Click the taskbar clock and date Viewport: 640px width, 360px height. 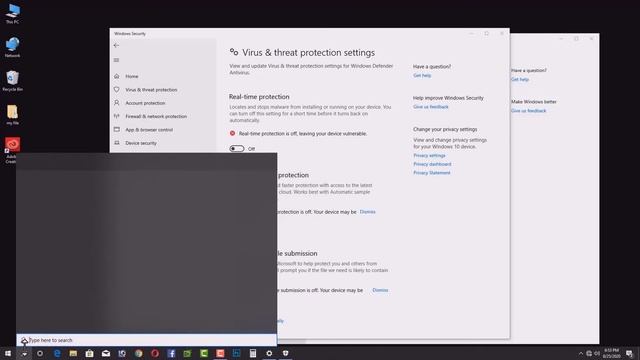[611, 353]
